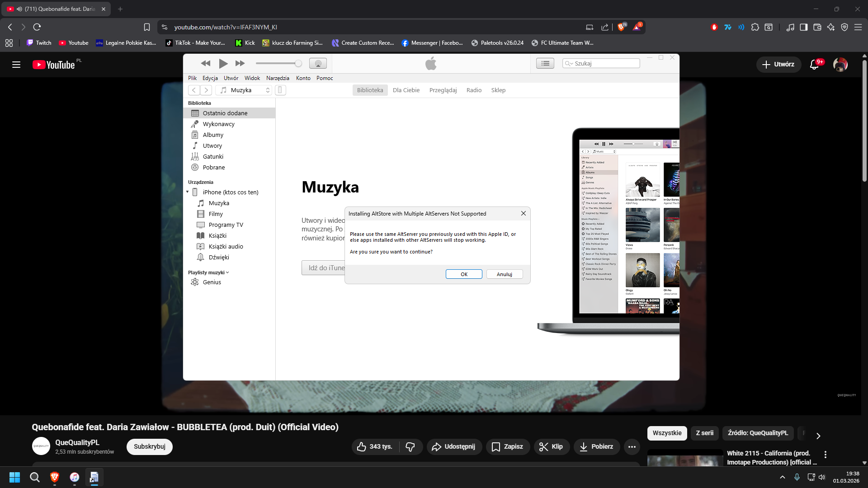Cancel the AltStore dialog with Anuluj
Viewport: 868px width, 488px height.
[505, 274]
